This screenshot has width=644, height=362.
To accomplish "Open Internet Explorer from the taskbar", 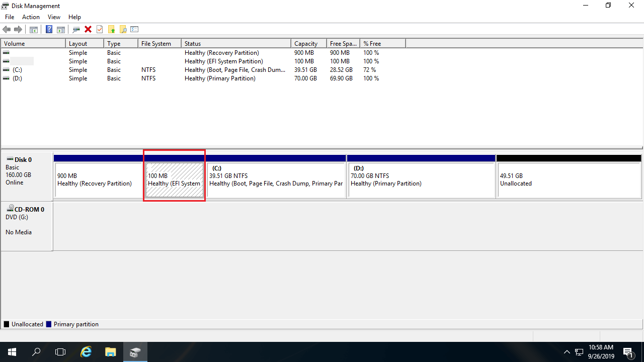I will tap(87, 352).
